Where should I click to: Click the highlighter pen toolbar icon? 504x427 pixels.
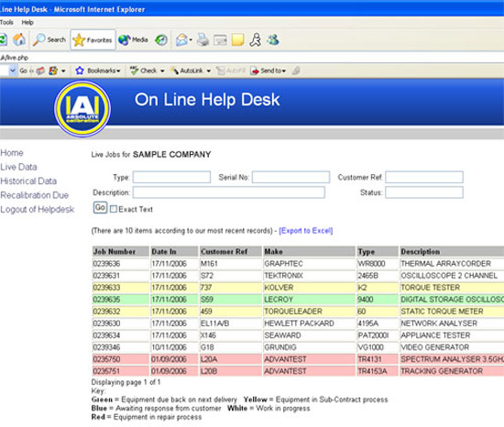click(296, 71)
